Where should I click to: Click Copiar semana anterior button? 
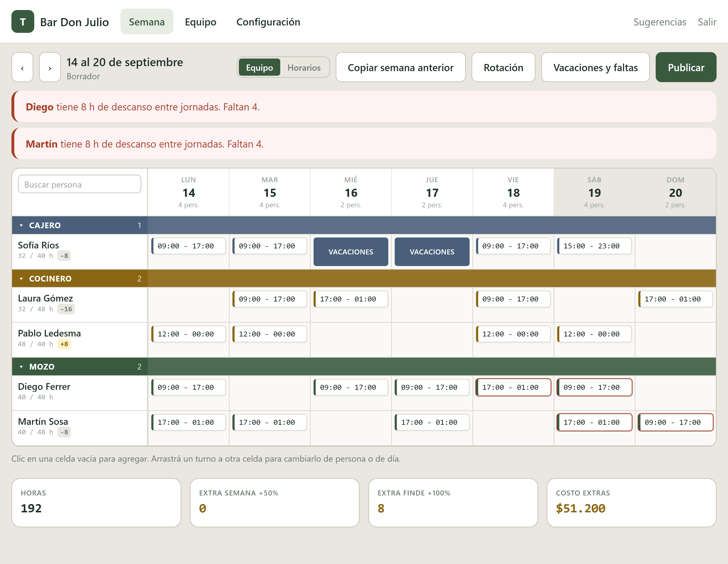pos(401,67)
